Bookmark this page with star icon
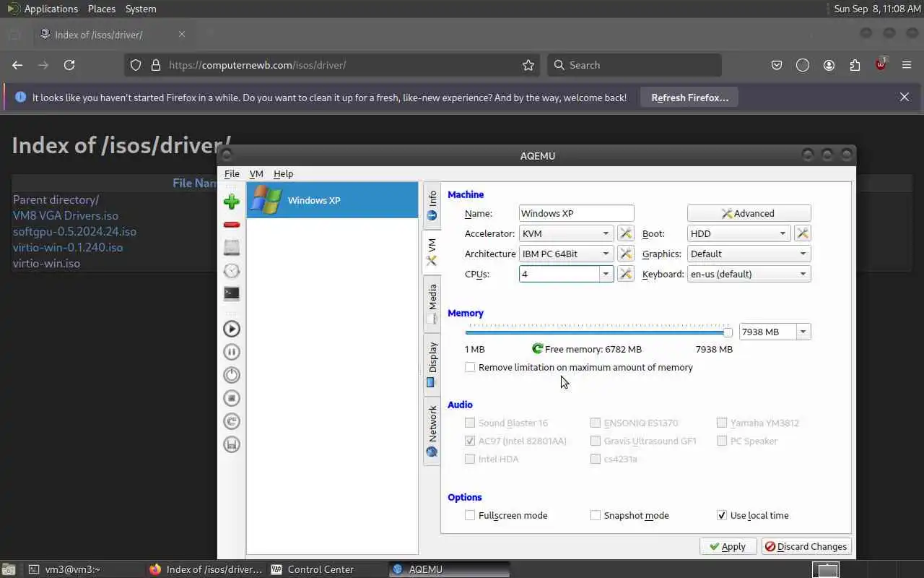 [x=528, y=65]
